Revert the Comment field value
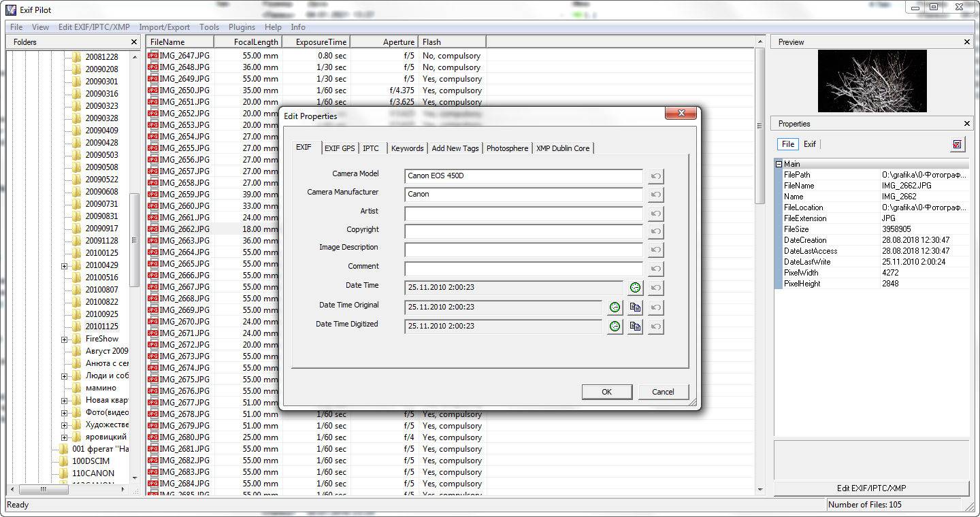The image size is (980, 517). (656, 269)
